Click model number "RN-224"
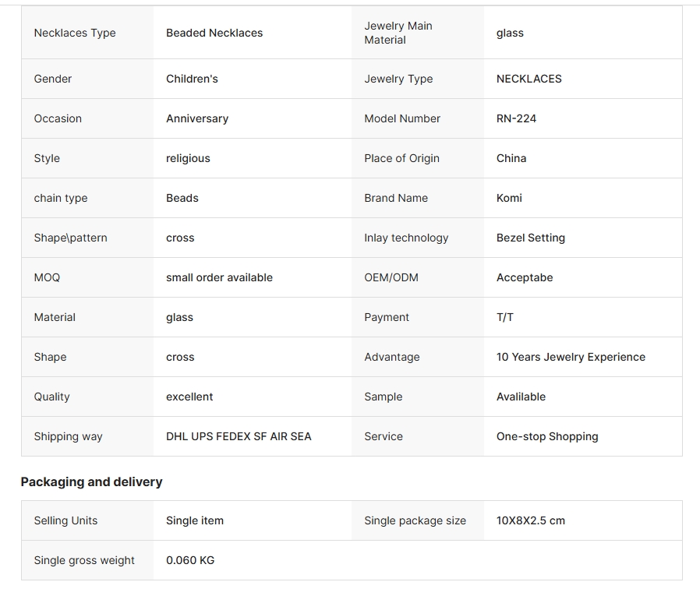The image size is (700, 589). (x=516, y=118)
